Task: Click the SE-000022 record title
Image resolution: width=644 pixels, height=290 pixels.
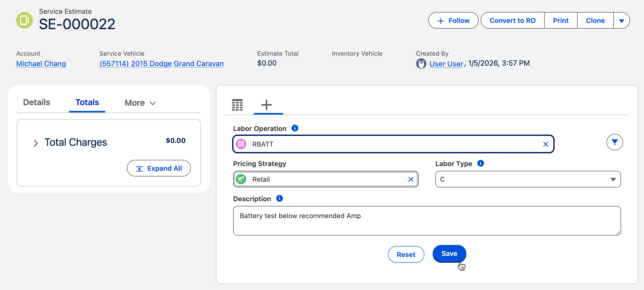Action: pyautogui.click(x=77, y=24)
